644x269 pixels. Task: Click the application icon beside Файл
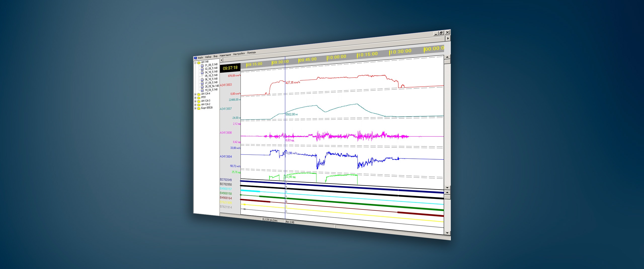point(195,58)
